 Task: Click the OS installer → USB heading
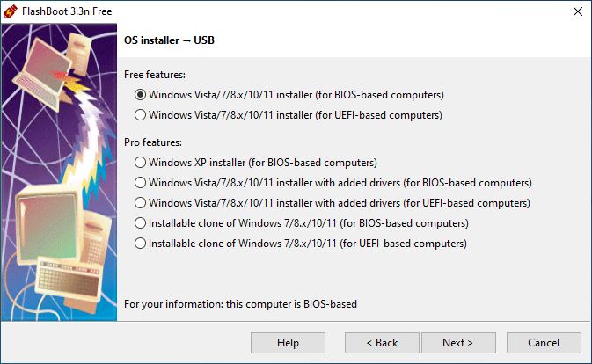[x=169, y=40]
